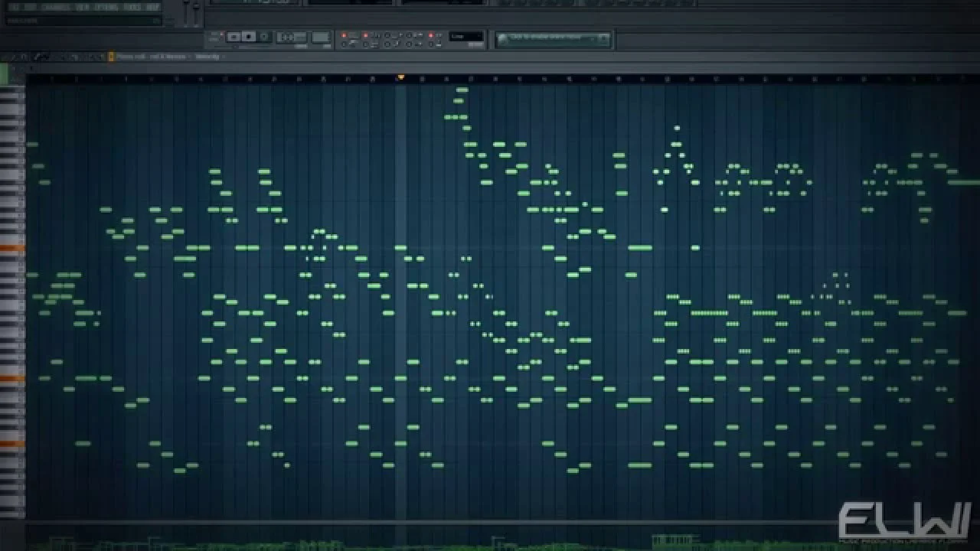
Task: Click the ELWI watermark logo
Action: (x=903, y=522)
